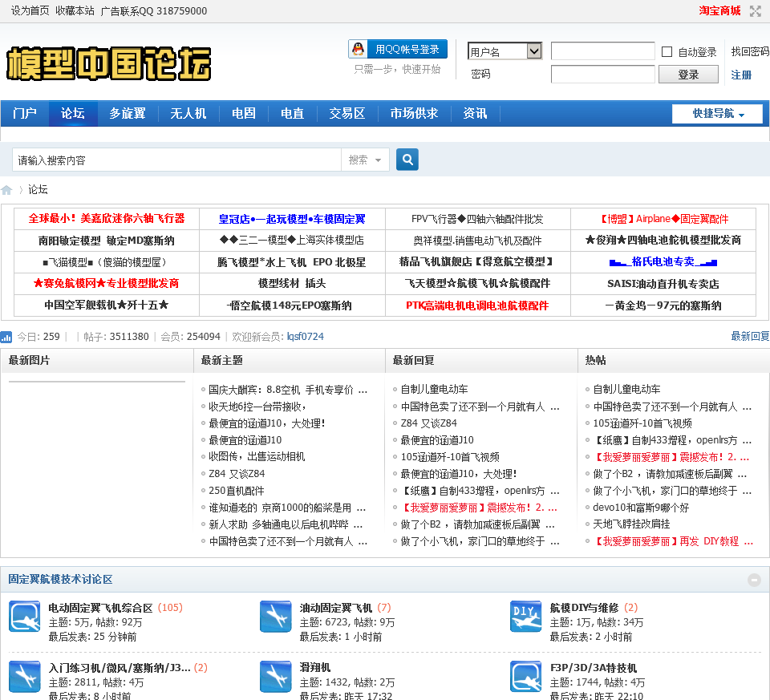
Task: Enable the 自动登录 checkbox
Action: (x=667, y=52)
